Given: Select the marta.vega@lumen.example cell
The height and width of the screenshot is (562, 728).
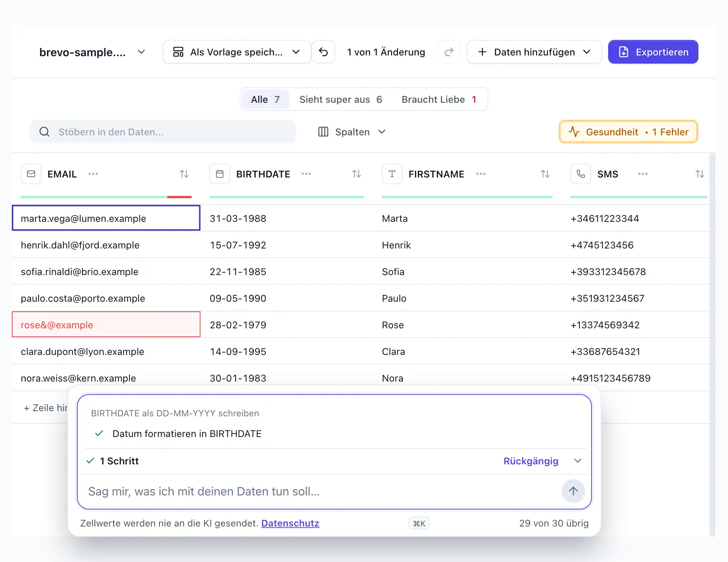Looking at the screenshot, I should pyautogui.click(x=106, y=218).
